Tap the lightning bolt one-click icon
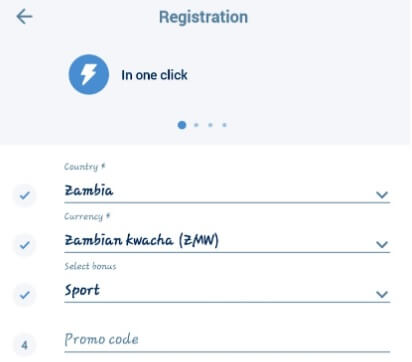Image resolution: width=412 pixels, height=362 pixels. (x=89, y=74)
